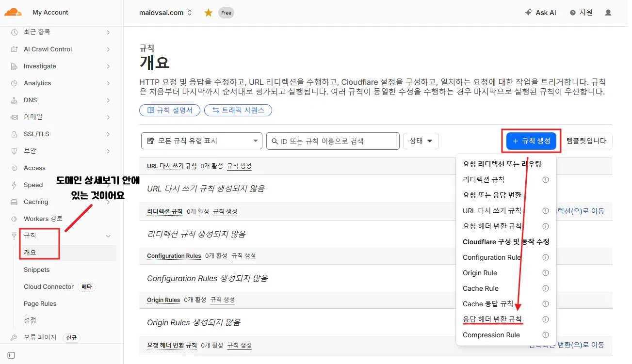Screen dimensions: 632x364
Task: Expand the Analytics chevron
Action: (x=108, y=83)
